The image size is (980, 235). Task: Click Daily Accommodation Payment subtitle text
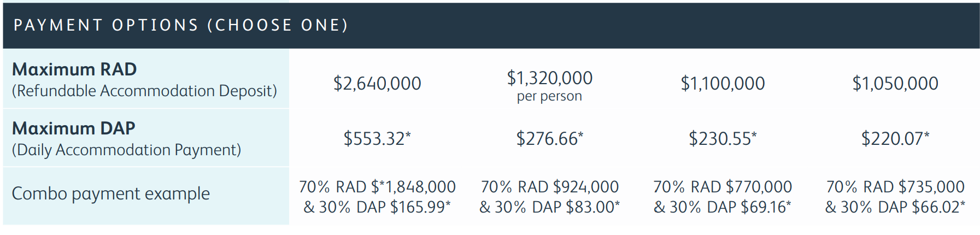pos(126,150)
